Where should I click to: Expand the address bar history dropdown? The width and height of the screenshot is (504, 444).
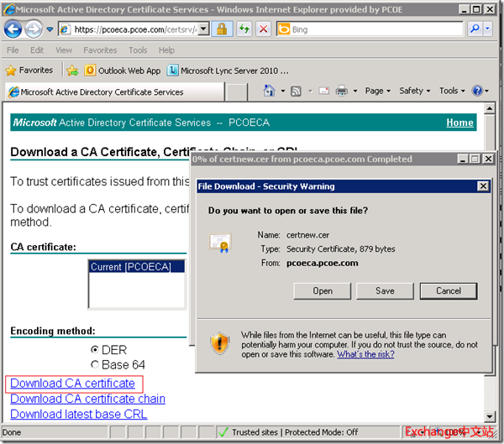[203, 29]
